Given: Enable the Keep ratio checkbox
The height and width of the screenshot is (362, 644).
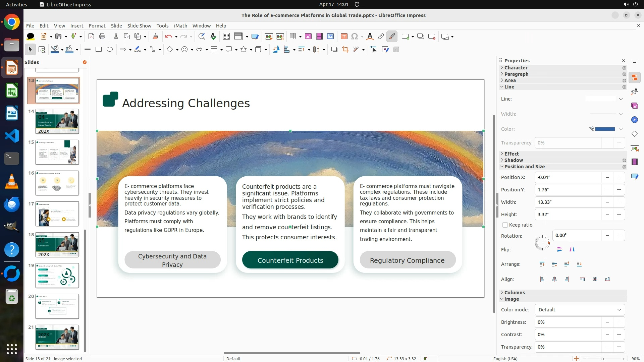Looking at the screenshot, I should tap(505, 225).
